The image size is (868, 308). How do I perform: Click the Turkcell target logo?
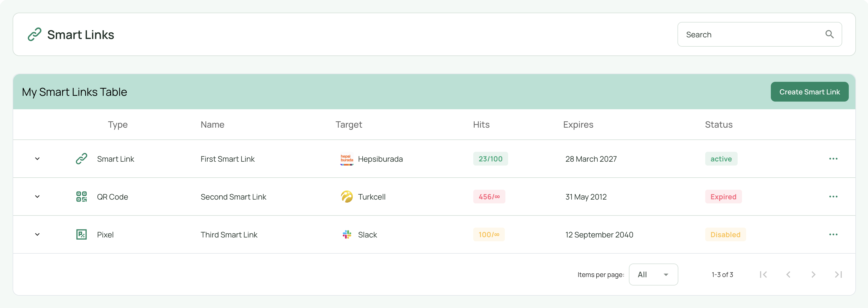[347, 197]
